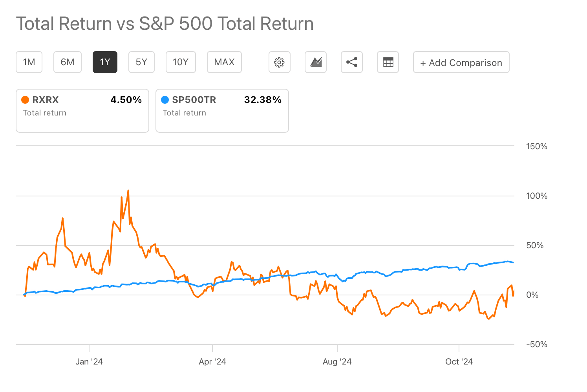Click the Apr '24 axis marker

(212, 361)
